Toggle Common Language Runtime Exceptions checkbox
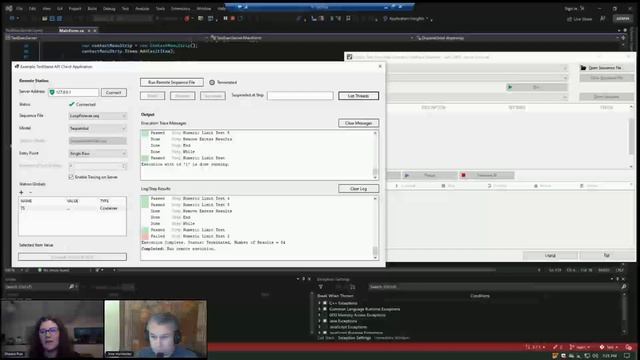Viewport: 640px width, 360px height. [325, 309]
